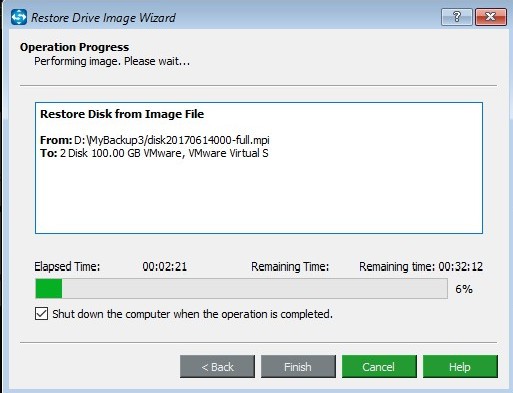Image resolution: width=513 pixels, height=393 pixels.
Task: Click the 'Performing image. Please wait...' status text
Action: (112, 61)
